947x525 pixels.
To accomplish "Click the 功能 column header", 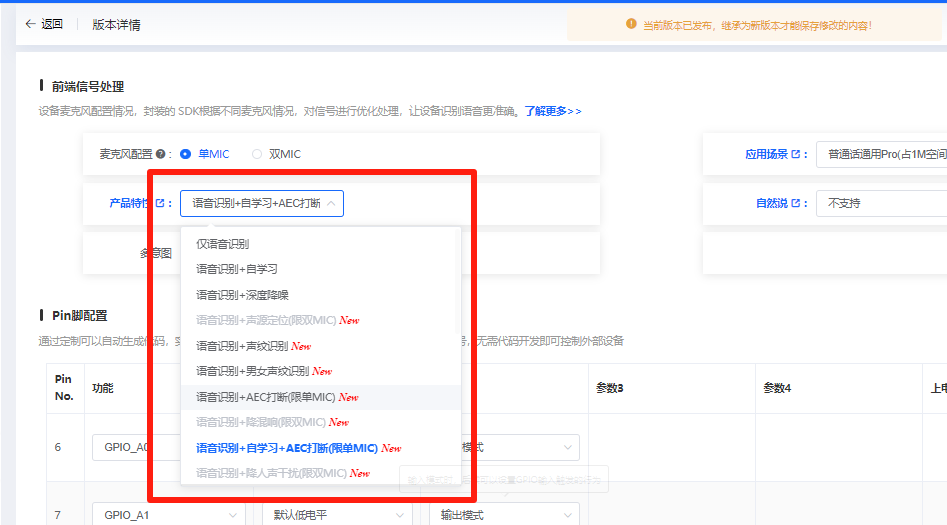I will pos(103,388).
